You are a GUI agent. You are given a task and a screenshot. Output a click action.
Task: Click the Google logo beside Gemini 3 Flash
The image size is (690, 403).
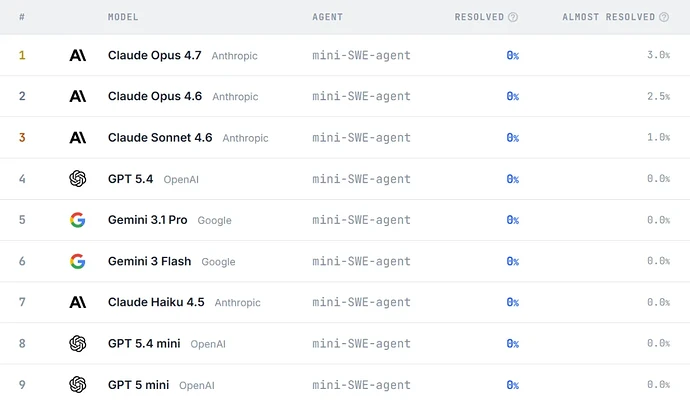point(77,261)
